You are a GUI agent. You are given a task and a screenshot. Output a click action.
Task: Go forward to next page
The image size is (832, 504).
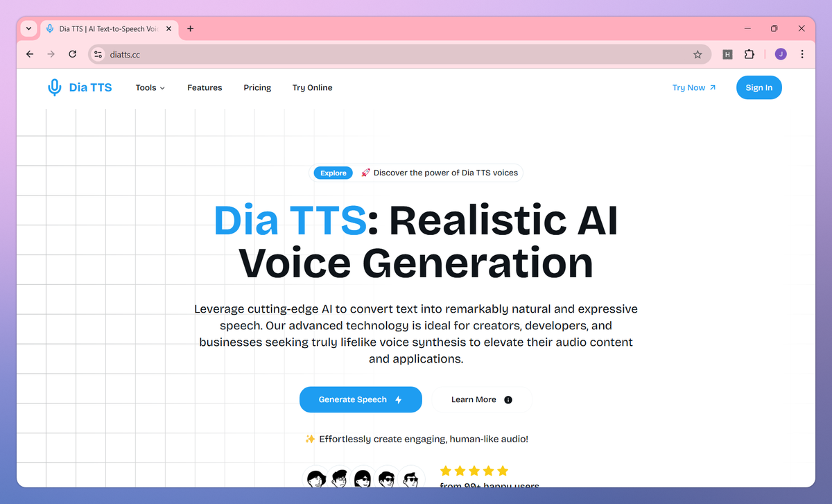tap(51, 54)
